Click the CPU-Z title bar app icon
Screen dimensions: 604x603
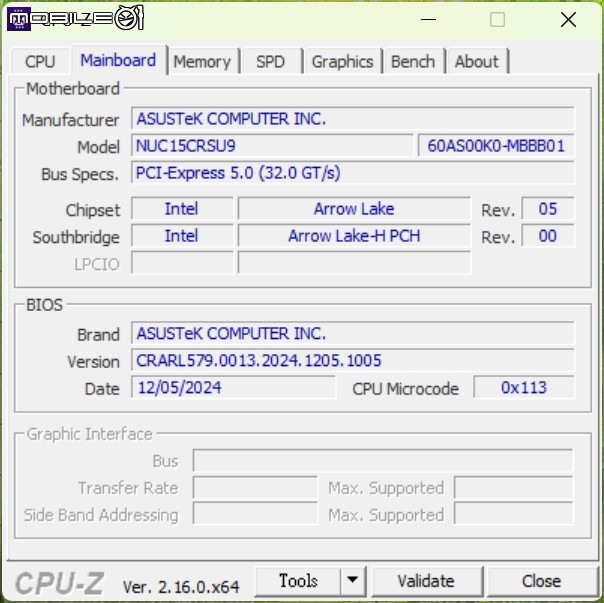(x=18, y=18)
